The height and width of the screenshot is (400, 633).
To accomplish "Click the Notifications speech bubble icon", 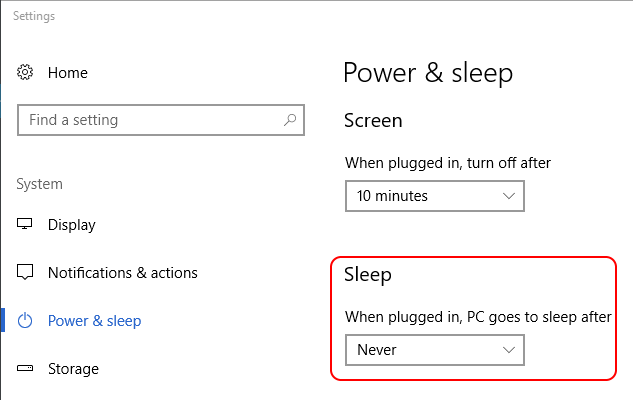I will click(x=25, y=272).
